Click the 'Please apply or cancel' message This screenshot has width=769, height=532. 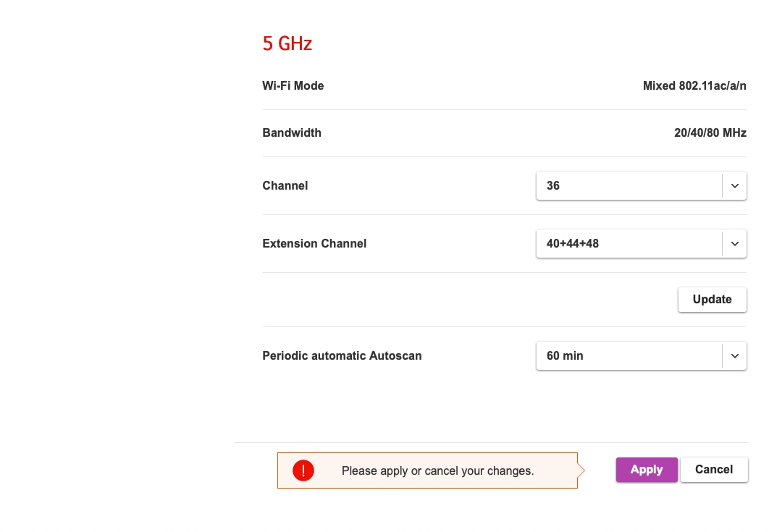[x=437, y=471]
